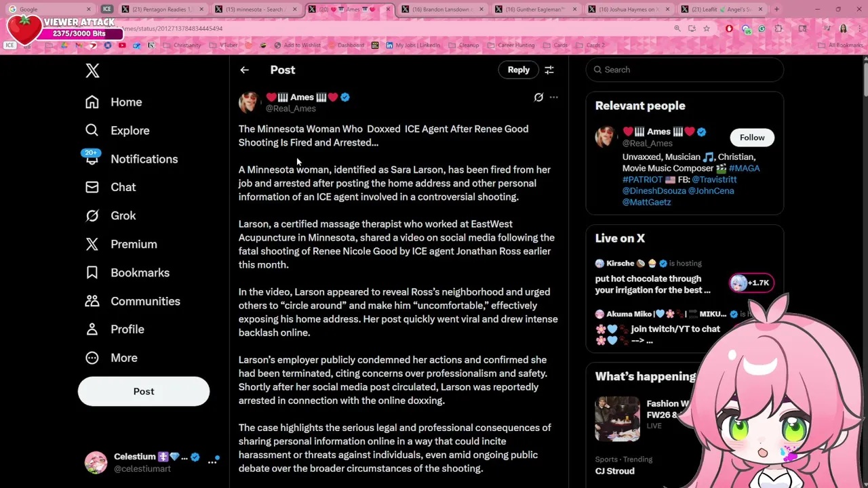This screenshot has width=868, height=488.
Task: Open the Profile person icon
Action: 92,329
